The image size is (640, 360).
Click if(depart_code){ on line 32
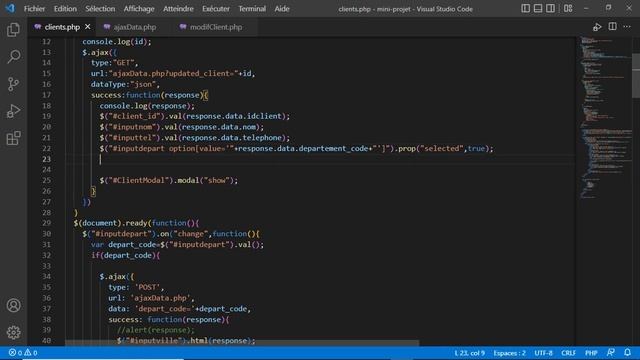(x=126, y=255)
